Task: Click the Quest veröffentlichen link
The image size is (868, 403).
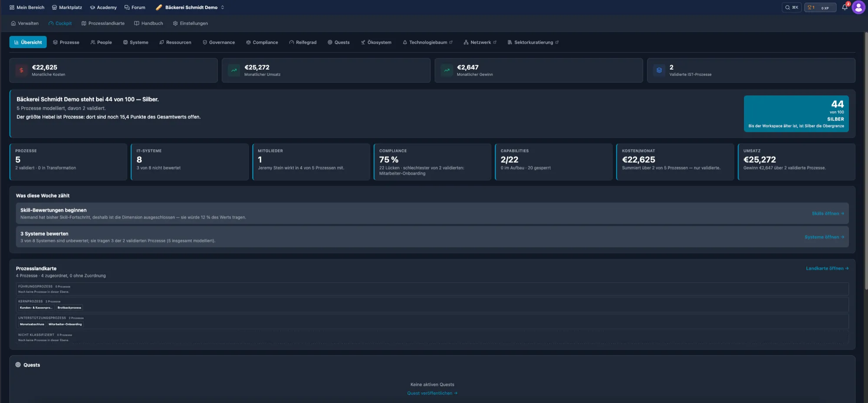Action: (432, 393)
